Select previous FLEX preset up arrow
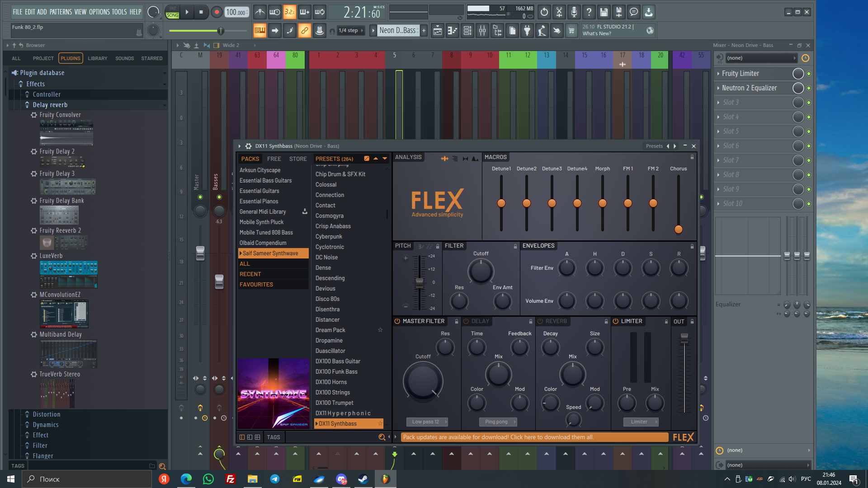 [376, 159]
